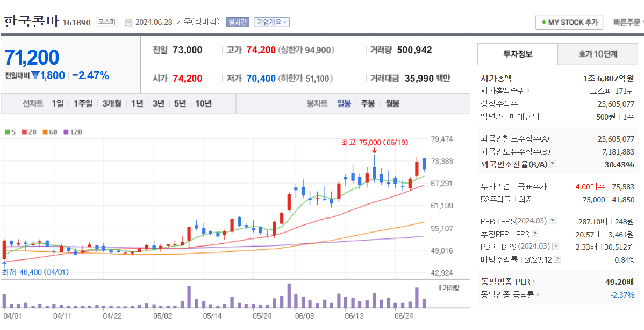Click the 거래대금 value 35,990 백만
Screen dimensions: 644x330
(427, 78)
